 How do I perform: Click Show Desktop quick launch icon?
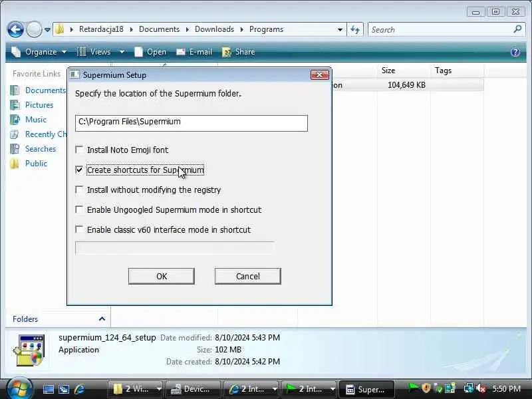tap(48, 389)
